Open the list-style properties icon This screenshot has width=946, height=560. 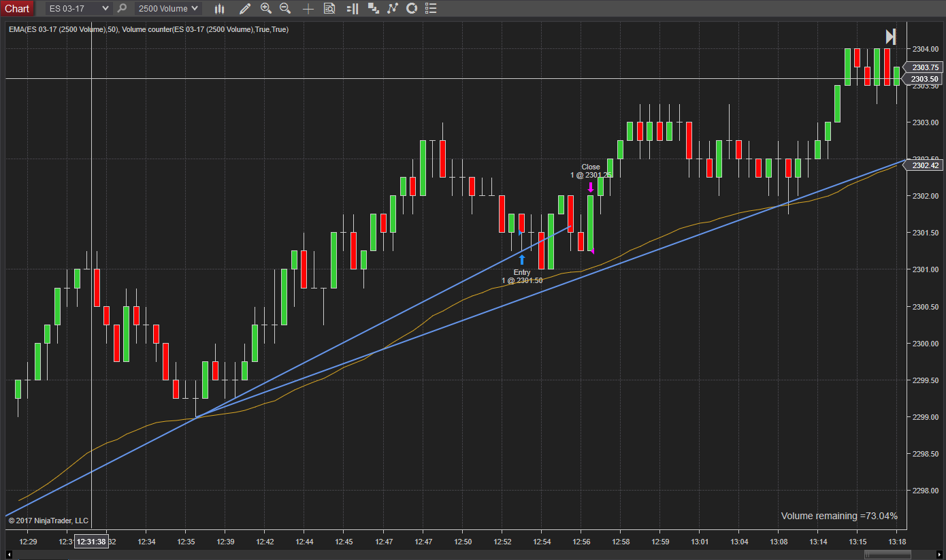[x=431, y=9]
